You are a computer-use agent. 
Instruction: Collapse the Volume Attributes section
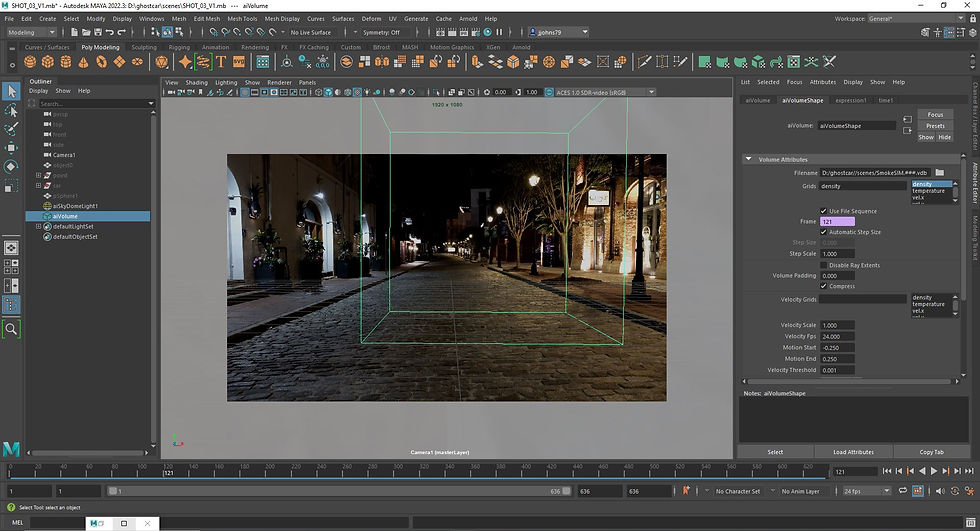coord(748,160)
